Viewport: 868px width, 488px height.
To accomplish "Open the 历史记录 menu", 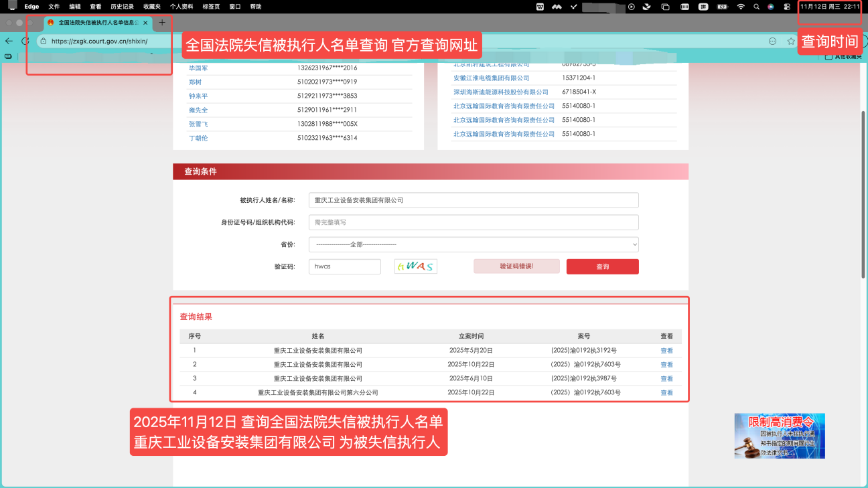I will click(122, 7).
